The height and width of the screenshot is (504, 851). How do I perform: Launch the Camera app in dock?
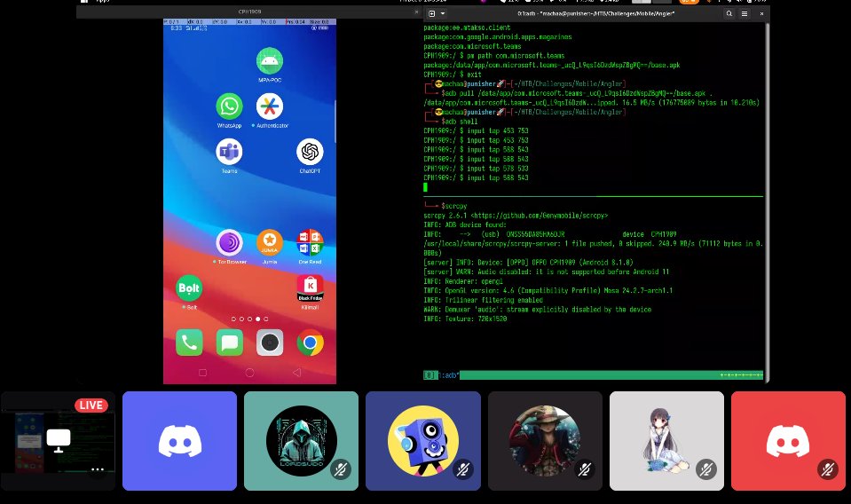[x=270, y=343]
